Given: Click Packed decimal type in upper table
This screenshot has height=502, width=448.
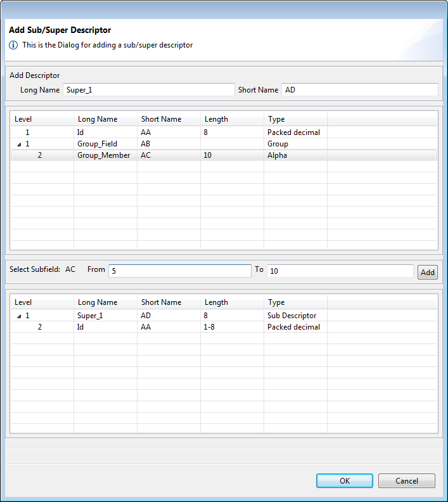Looking at the screenshot, I should click(x=294, y=132).
